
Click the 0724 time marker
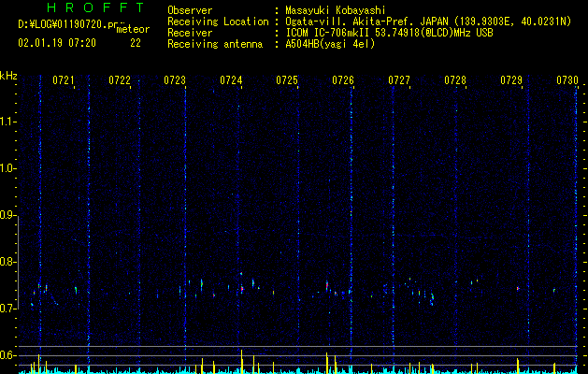click(x=231, y=80)
